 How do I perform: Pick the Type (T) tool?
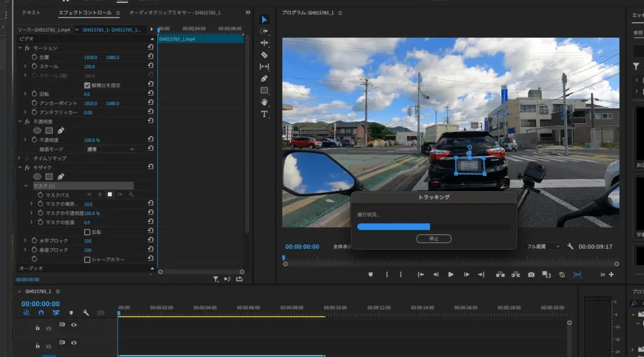[x=264, y=114]
